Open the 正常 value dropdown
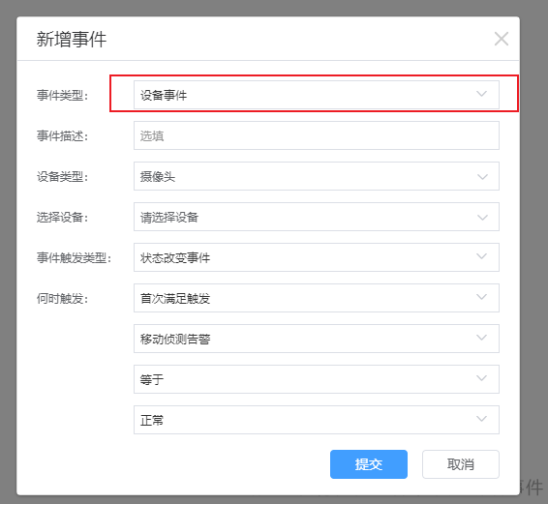Viewport: 548px width, 505px height. click(x=316, y=420)
